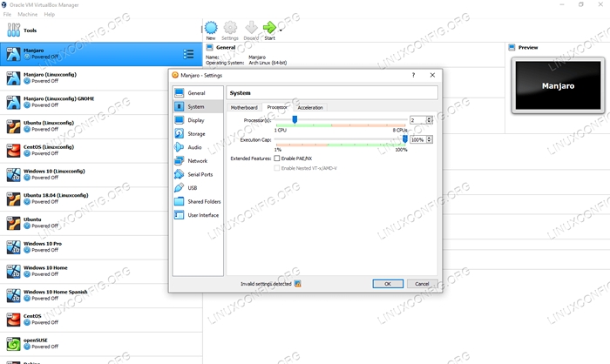The width and height of the screenshot is (610, 364).
Task: Select the CentOS (Linuxconfig) VM
Action: [x=101, y=151]
